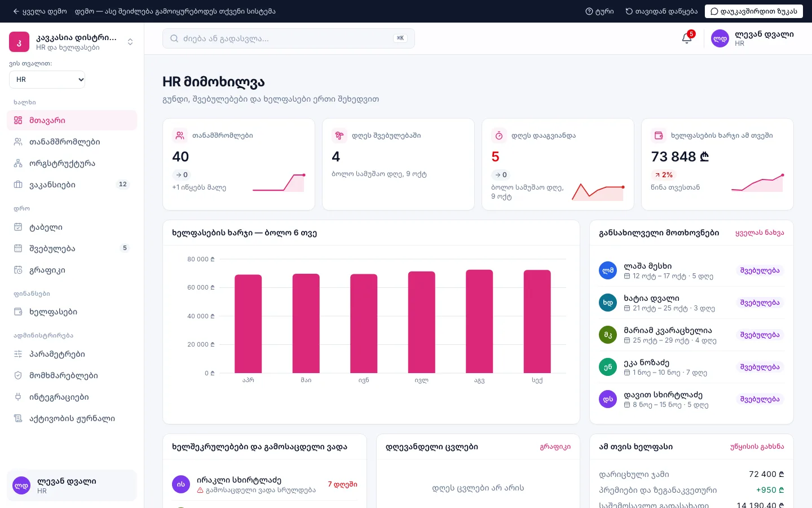Open მთავარი in the sidebar
This screenshot has width=812, height=508.
[x=72, y=120]
